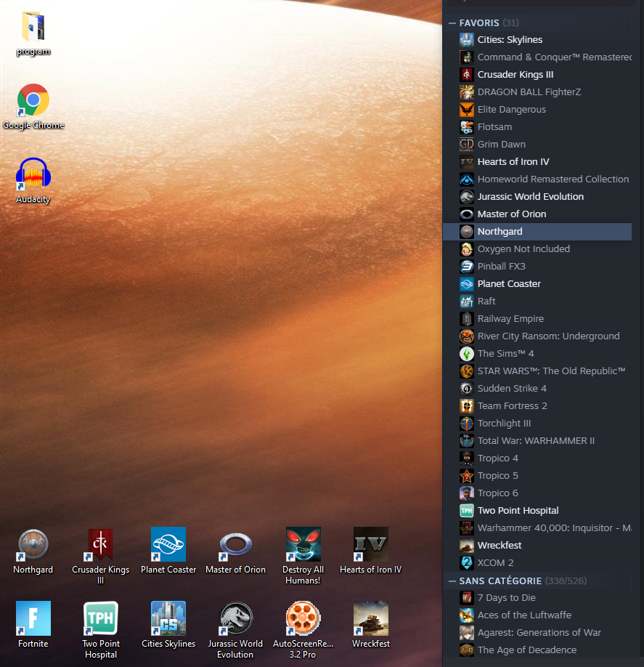Choose Oxygen Not Included in list

pyautogui.click(x=523, y=249)
